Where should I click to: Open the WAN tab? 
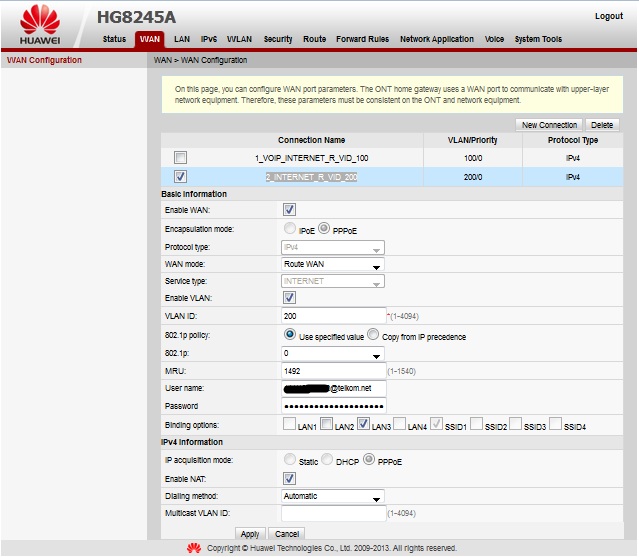tap(150, 39)
